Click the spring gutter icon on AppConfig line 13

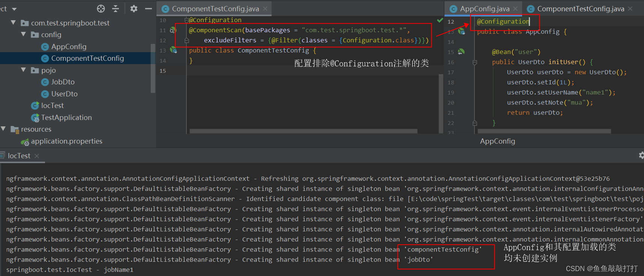click(461, 31)
